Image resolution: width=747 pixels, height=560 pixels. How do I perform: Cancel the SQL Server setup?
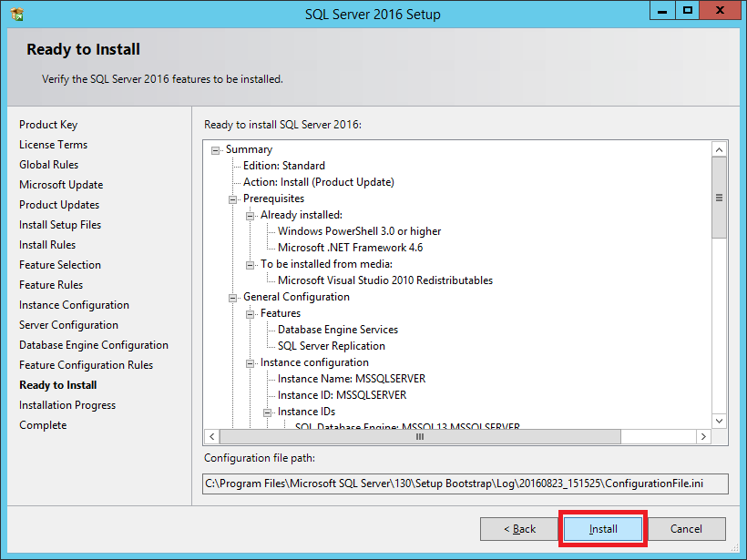pyautogui.click(x=686, y=529)
